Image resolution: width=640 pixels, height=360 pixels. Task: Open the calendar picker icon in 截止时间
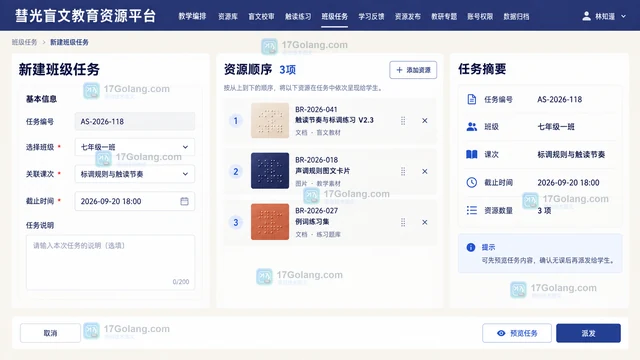coord(184,201)
